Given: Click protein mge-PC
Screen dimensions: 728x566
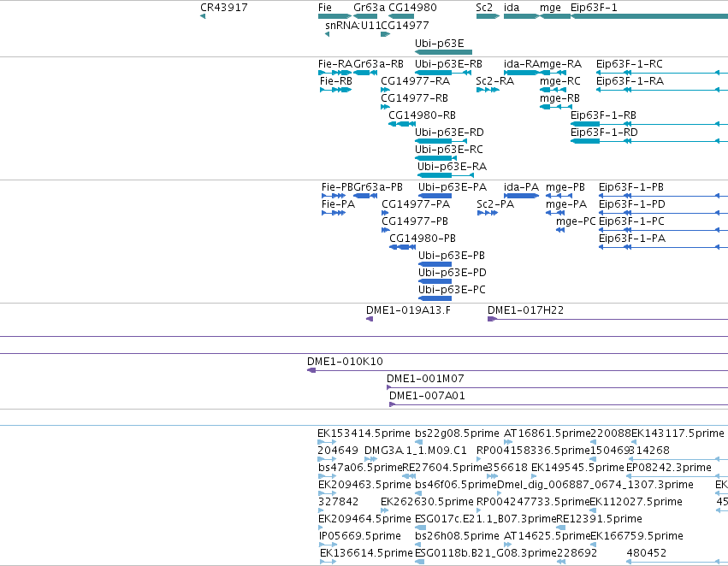Looking at the screenshot, I should [x=576, y=221].
